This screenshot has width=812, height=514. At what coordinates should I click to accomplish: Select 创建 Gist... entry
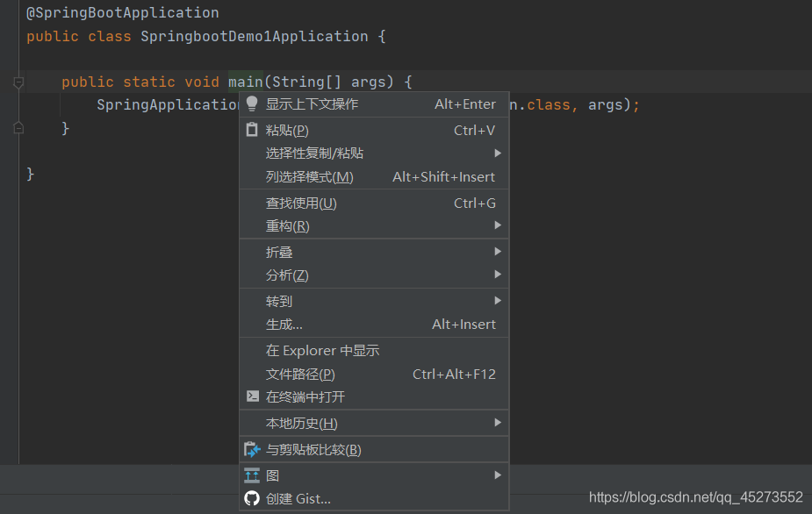coord(374,498)
